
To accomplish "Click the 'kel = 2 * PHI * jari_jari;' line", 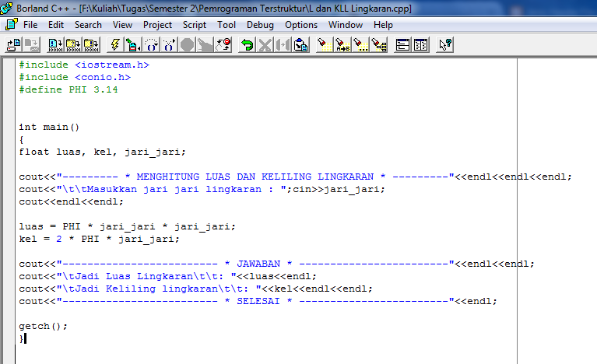I will [99, 240].
